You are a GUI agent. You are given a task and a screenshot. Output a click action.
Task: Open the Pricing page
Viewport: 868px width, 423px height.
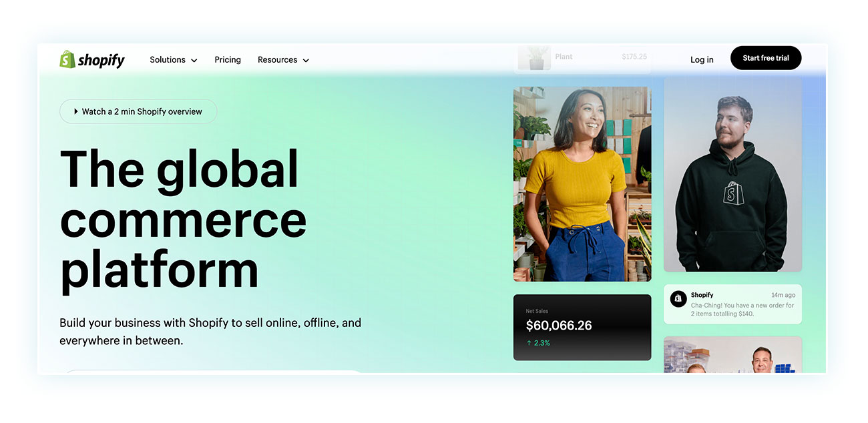click(228, 59)
